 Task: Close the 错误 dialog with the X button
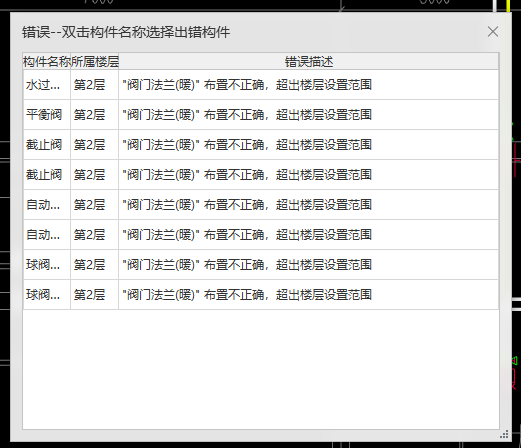pos(493,32)
